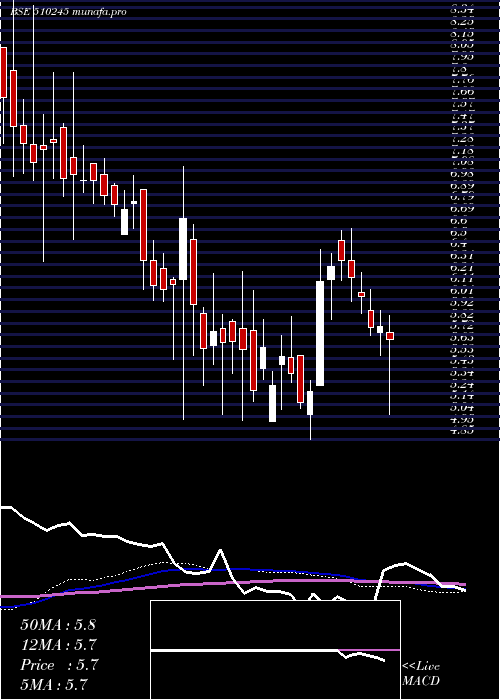This screenshot has width=500, height=700.
Task: Select the '50MA : 5.8' readout
Action: coord(58,625)
